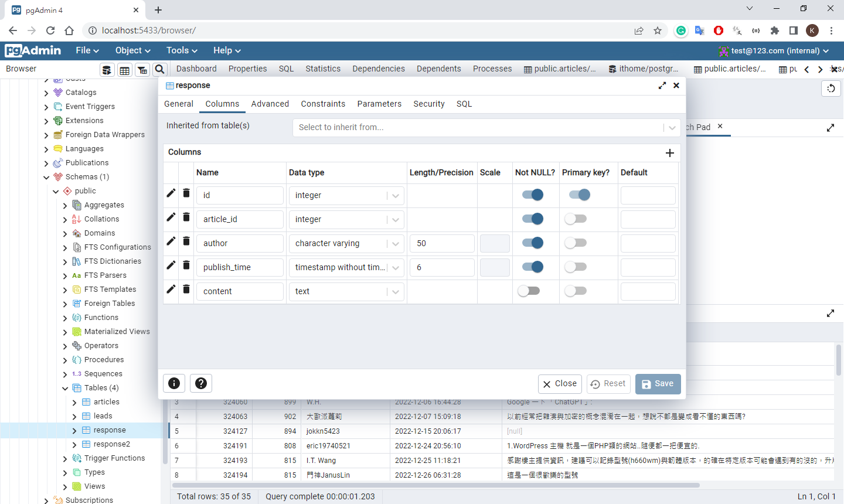The width and height of the screenshot is (844, 504).
Task: Click the Close button in the dialog
Action: (x=560, y=384)
